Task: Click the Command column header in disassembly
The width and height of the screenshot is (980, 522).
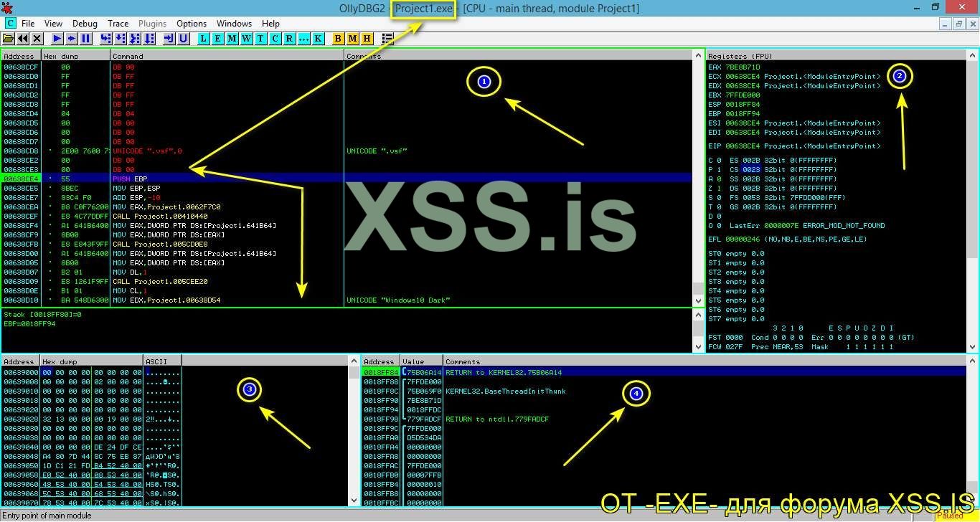Action: pyautogui.click(x=227, y=56)
